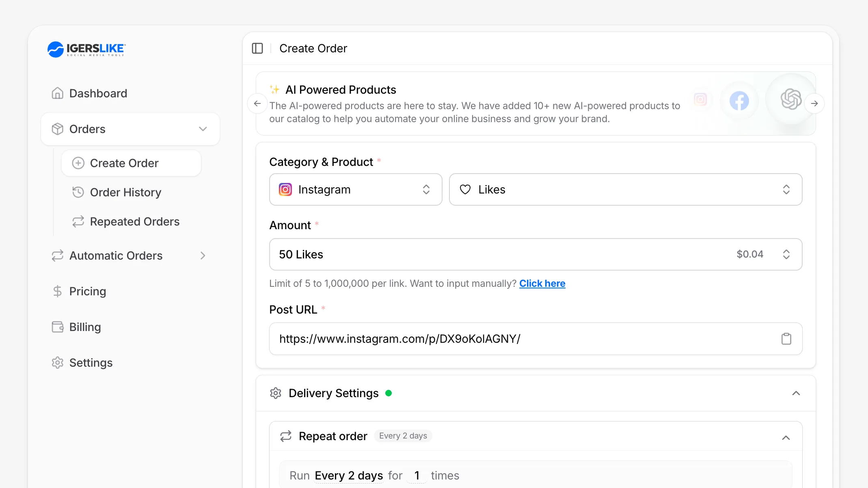Click the $0.04 price text
Image resolution: width=868 pixels, height=488 pixels.
click(x=750, y=254)
